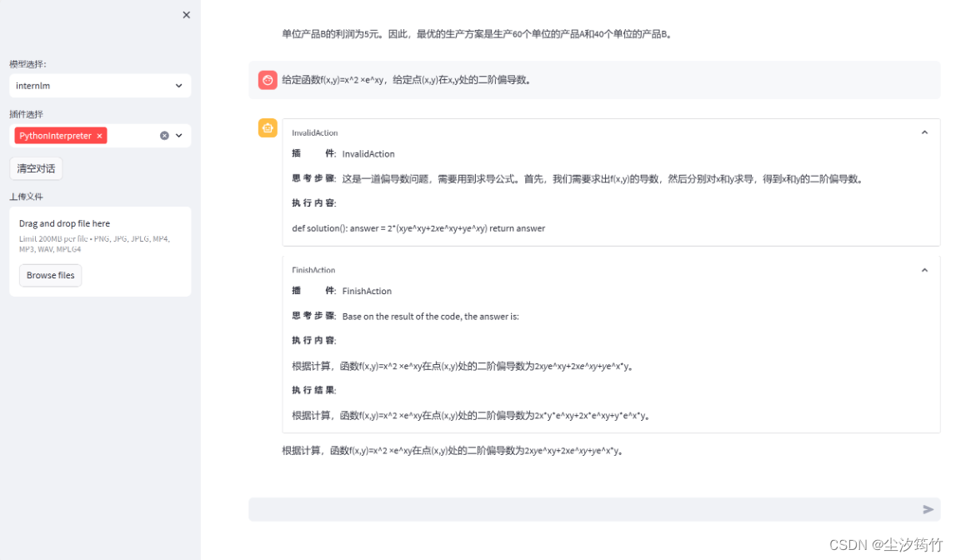Close the sidebar using the X icon
Viewport: 956px width, 560px height.
tap(186, 14)
